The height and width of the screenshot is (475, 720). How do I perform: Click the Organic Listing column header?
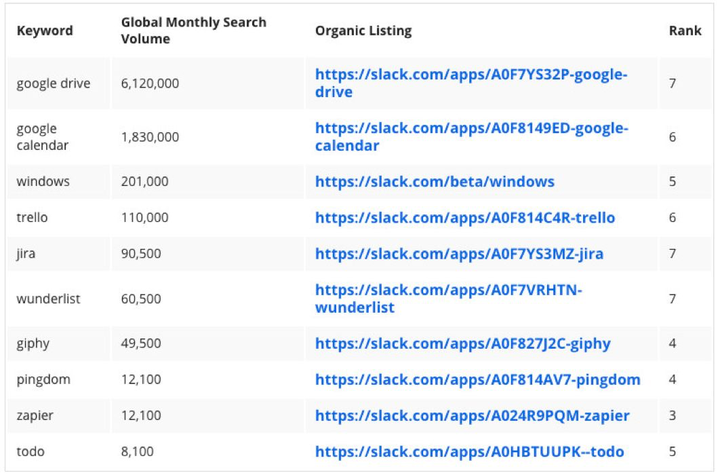(363, 31)
